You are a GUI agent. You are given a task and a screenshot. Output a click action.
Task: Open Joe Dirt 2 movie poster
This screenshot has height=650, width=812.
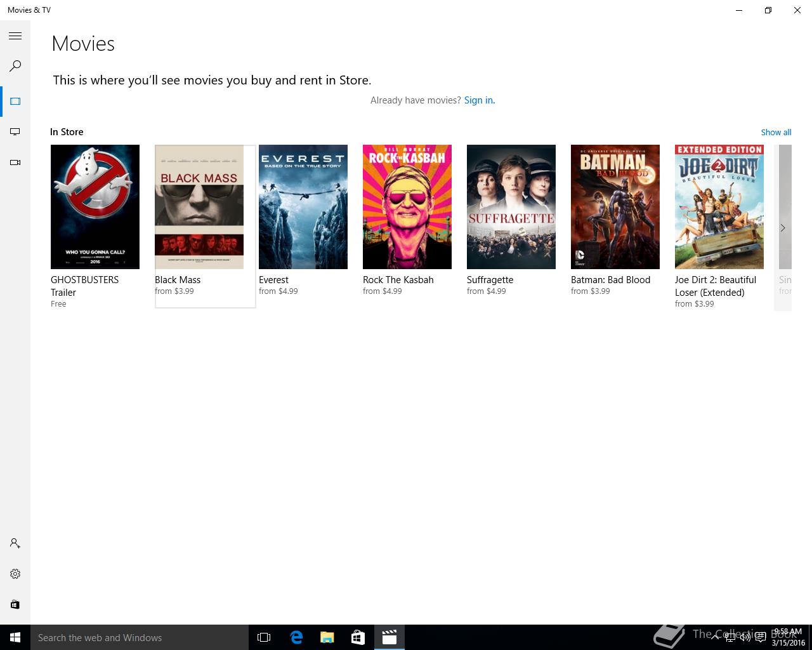tap(719, 207)
